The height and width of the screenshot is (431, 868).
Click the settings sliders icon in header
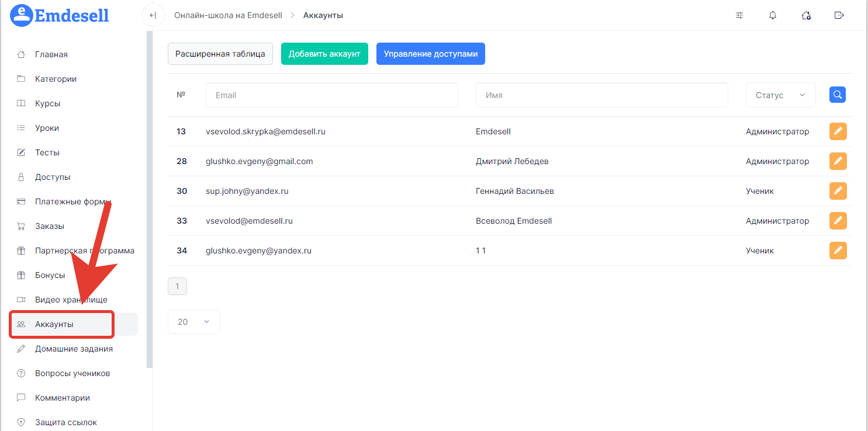click(x=739, y=15)
